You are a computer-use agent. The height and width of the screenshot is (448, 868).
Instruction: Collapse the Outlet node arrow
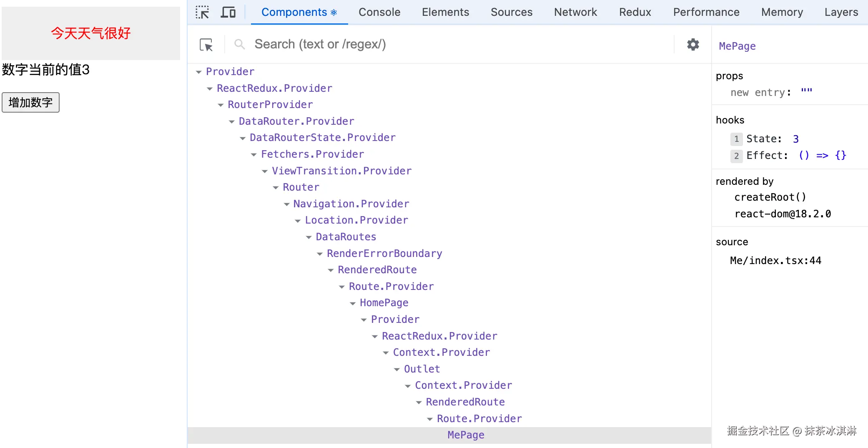tap(397, 370)
